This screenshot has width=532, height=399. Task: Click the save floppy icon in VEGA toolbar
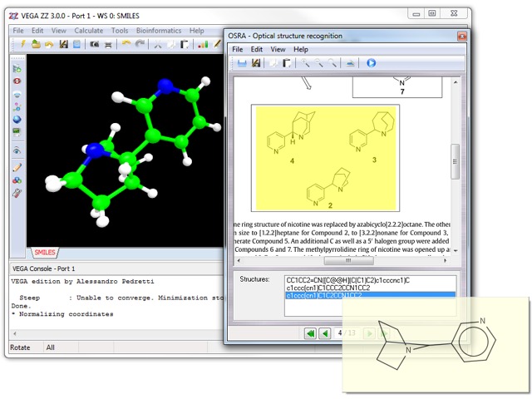(x=63, y=44)
